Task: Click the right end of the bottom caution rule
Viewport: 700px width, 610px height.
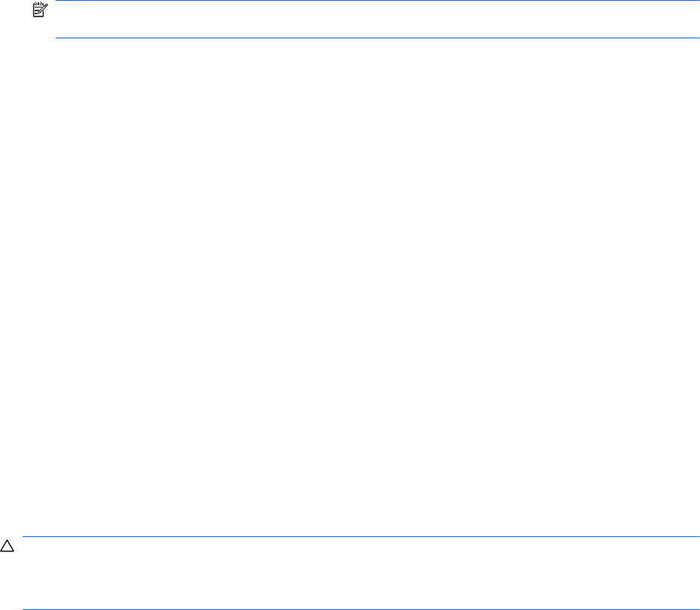Action: point(697,609)
